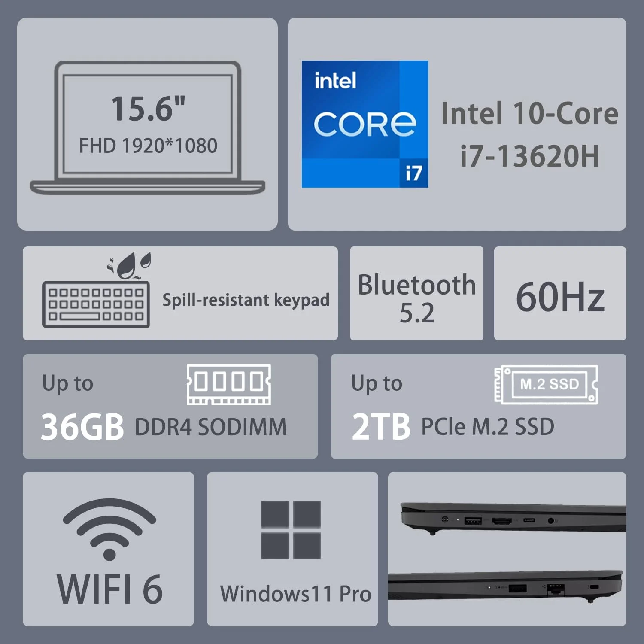The height and width of the screenshot is (644, 644).
Task: Click the 2TB PCIe M.2 SSD text
Action: pyautogui.click(x=453, y=427)
